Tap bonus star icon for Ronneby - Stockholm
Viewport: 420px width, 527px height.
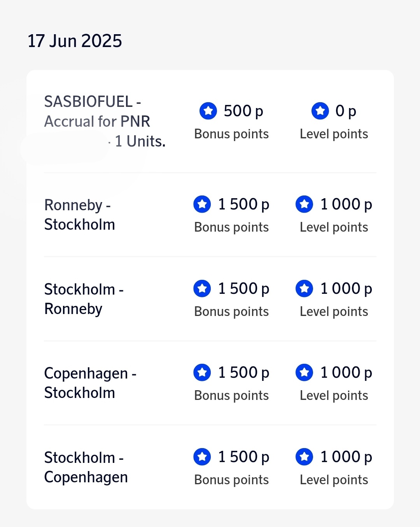(x=202, y=204)
